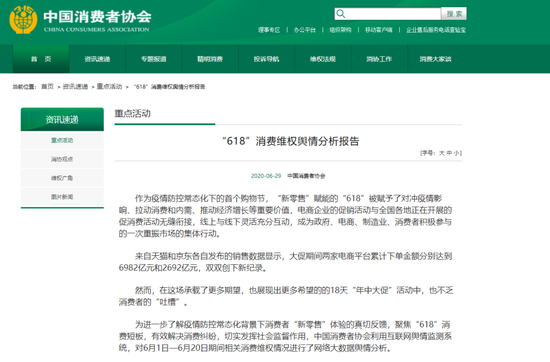Open the 维权法规 navigation menu item
The image size is (550, 362).
[x=323, y=59]
